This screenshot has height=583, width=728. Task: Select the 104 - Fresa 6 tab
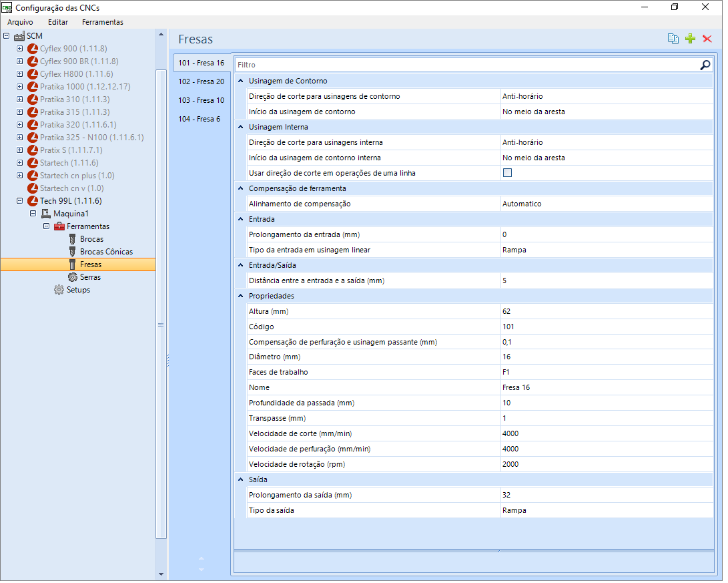click(x=201, y=120)
